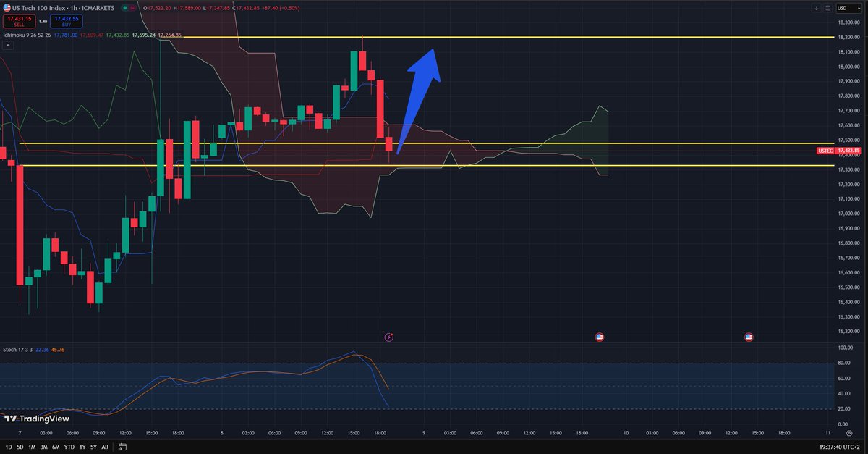Open the USD currency dropdown
The image size is (868, 454).
pyautogui.click(x=851, y=8)
